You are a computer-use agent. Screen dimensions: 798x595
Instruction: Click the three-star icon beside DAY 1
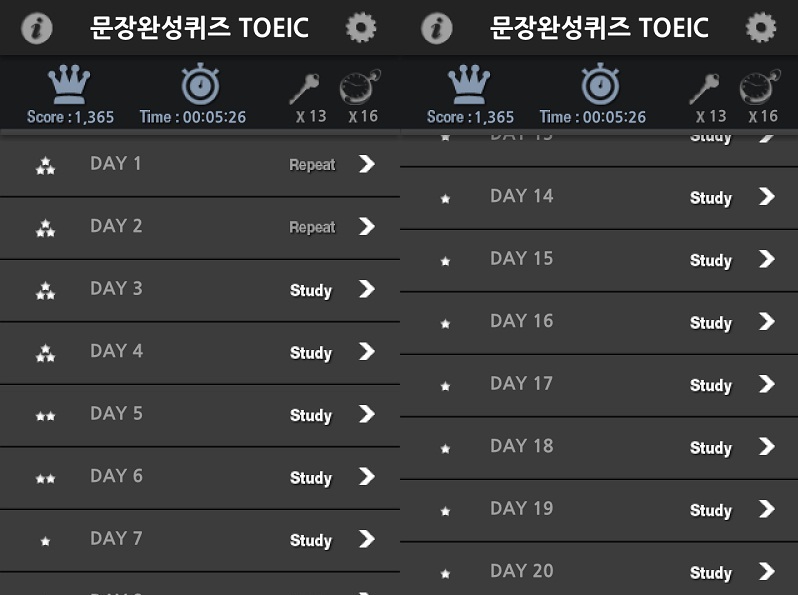click(x=45, y=167)
